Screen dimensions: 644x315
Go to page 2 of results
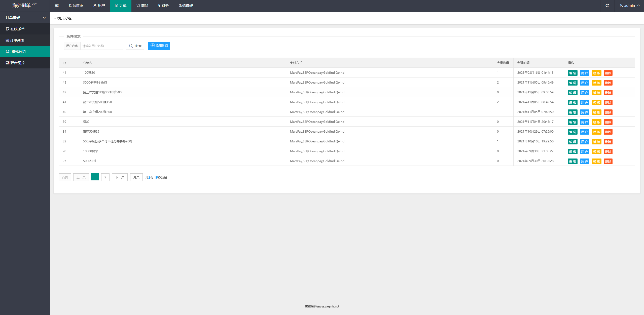(x=105, y=177)
